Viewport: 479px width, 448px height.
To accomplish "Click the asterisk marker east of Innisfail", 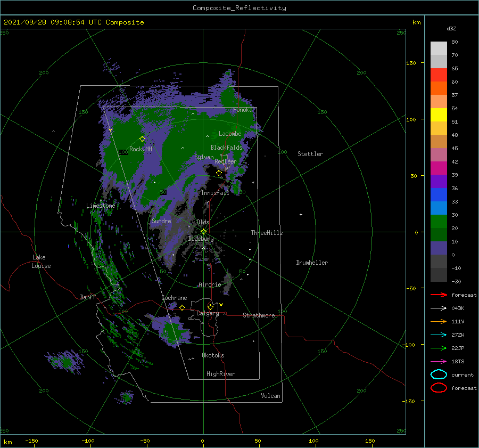I will [x=253, y=183].
